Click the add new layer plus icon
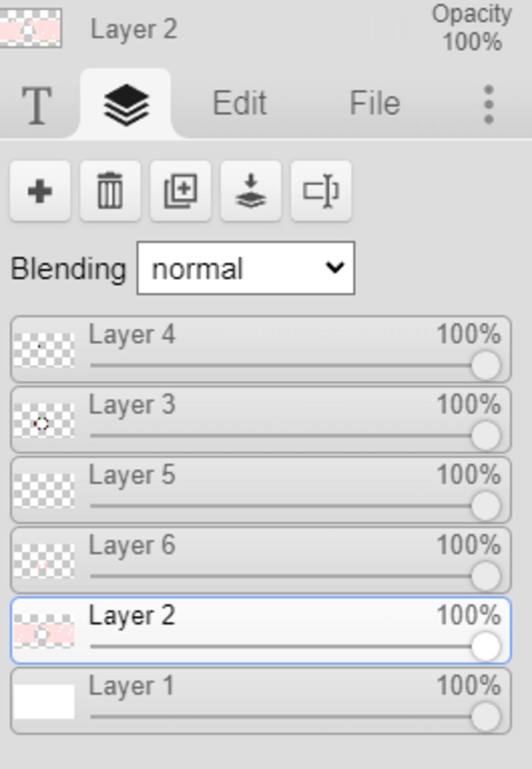This screenshot has width=532, height=769. [40, 191]
